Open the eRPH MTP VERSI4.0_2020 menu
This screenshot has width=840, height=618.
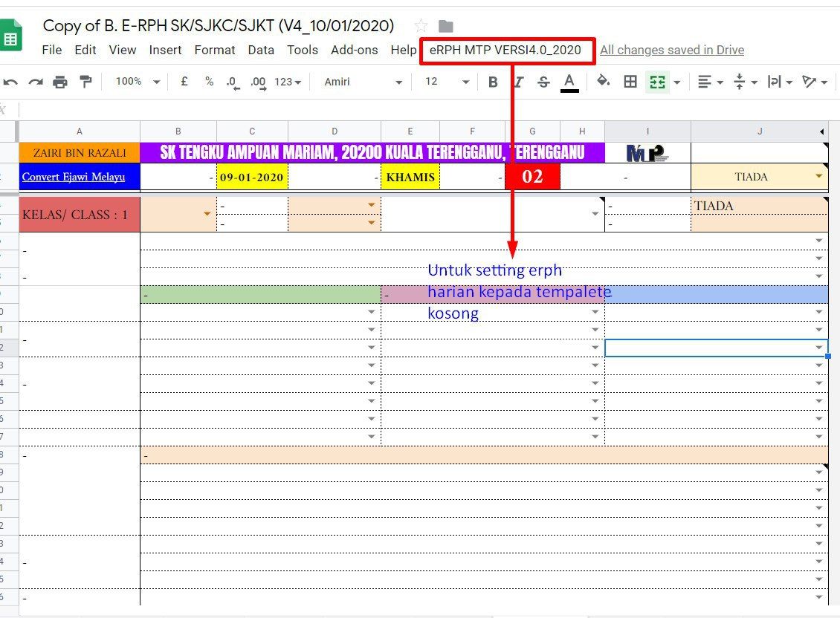[505, 50]
